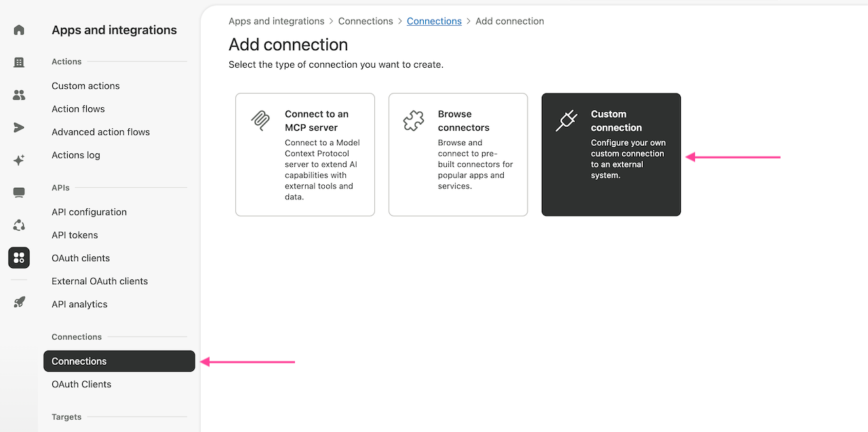
Task: Open the recycle-style objects icon
Action: tap(19, 225)
